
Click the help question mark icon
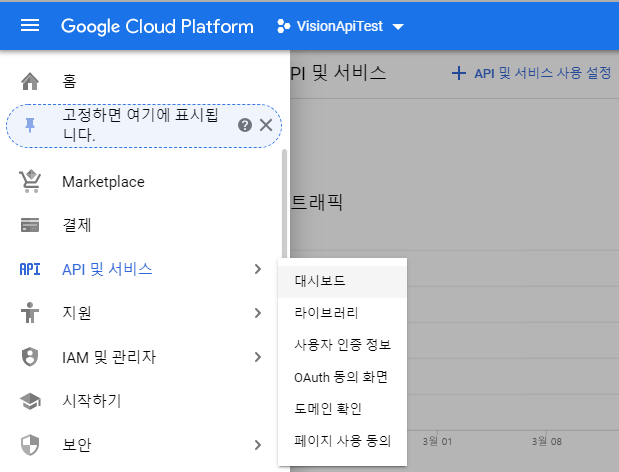245,125
